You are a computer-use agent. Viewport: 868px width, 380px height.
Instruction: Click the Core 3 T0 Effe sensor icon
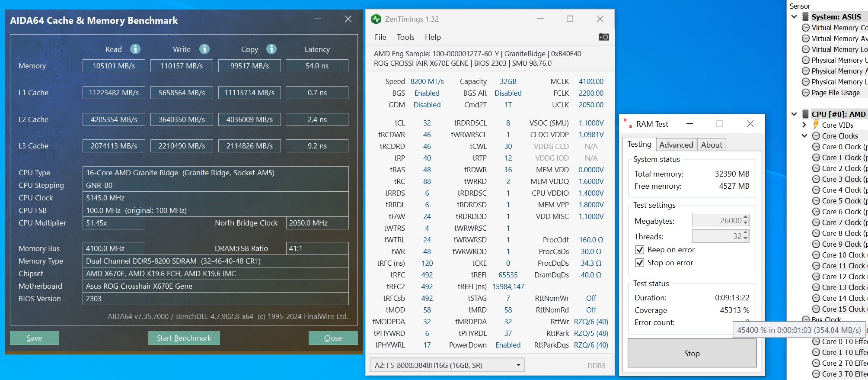click(x=816, y=374)
